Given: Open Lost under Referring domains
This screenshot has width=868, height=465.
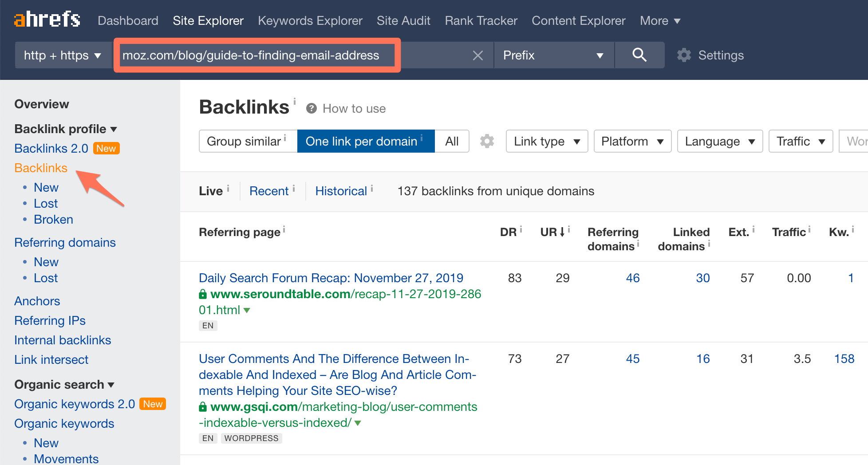Looking at the screenshot, I should click(46, 278).
